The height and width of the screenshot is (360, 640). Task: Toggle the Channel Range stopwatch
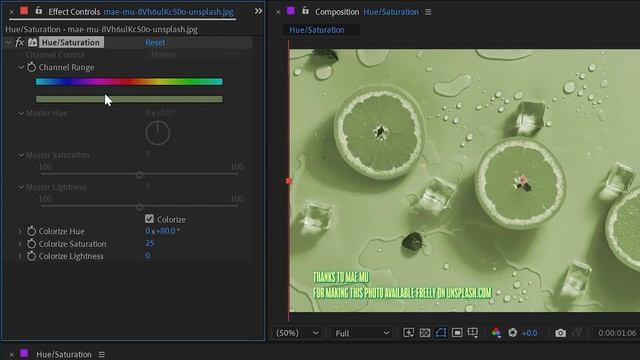click(31, 67)
